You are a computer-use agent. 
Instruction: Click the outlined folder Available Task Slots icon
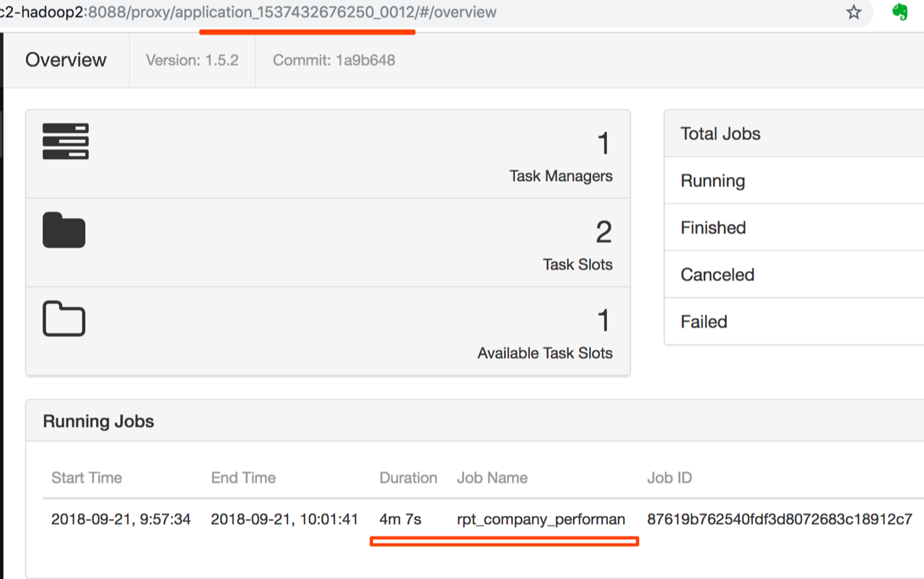point(64,319)
